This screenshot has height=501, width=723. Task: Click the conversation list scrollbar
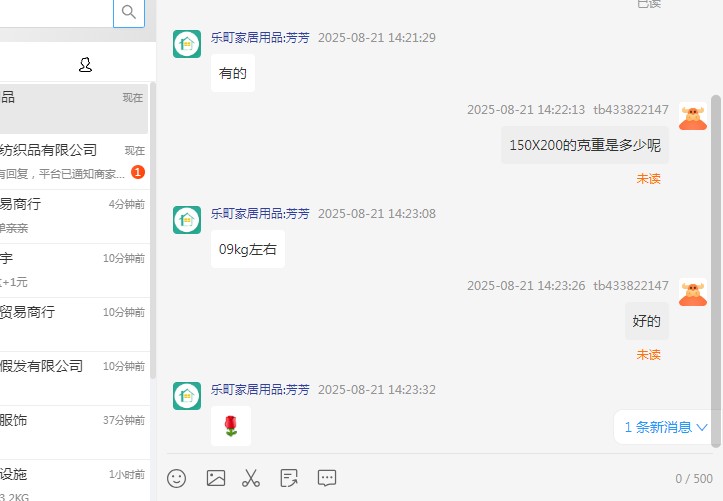(153, 230)
